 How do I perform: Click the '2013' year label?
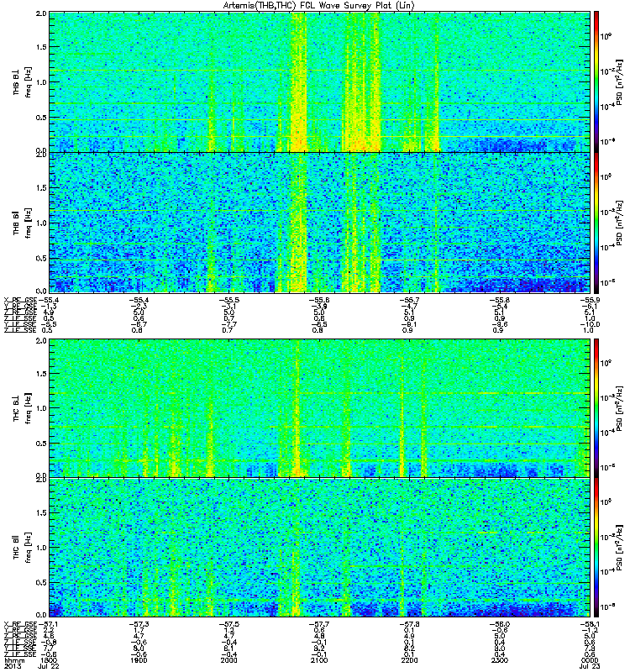(12, 666)
